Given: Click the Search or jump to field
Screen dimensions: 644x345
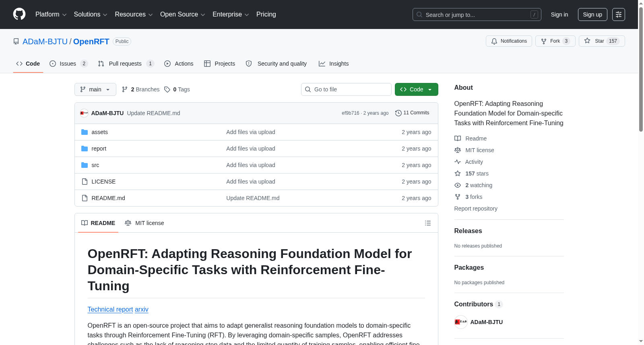Looking at the screenshot, I should [477, 14].
